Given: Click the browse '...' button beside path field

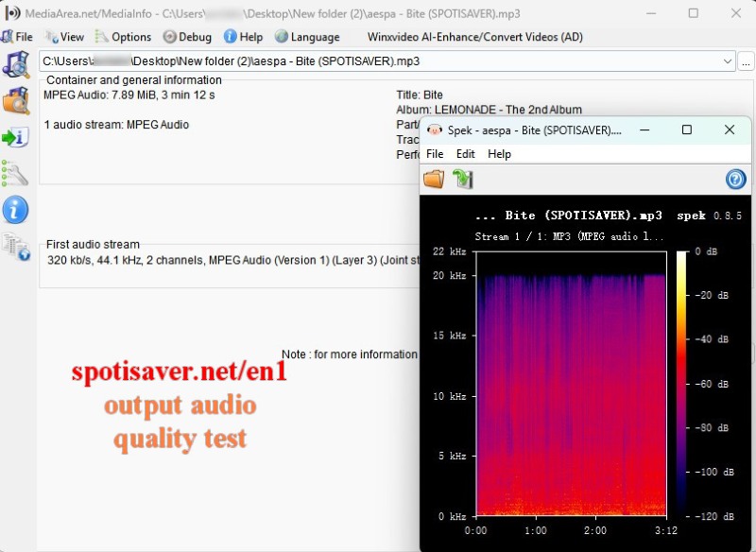Looking at the screenshot, I should (x=746, y=61).
